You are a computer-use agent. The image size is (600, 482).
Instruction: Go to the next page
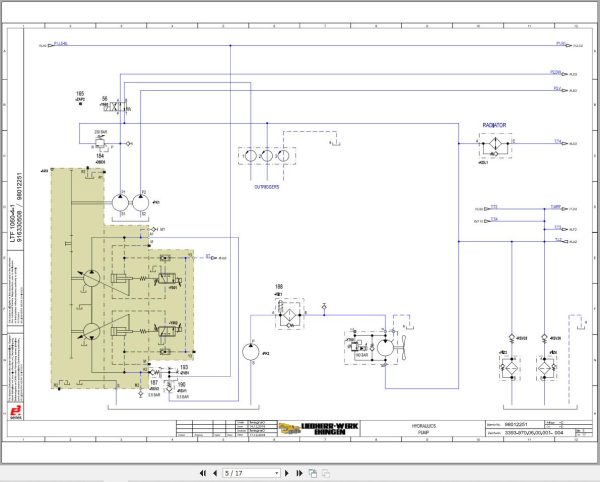click(287, 473)
